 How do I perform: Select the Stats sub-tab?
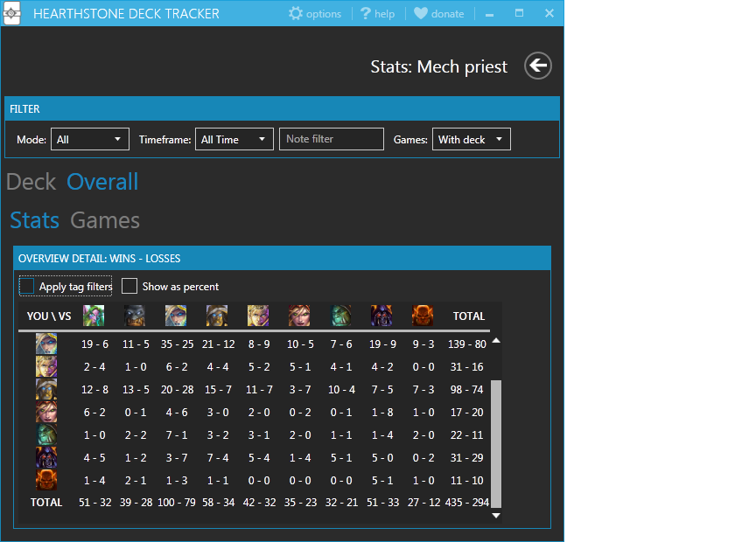point(35,220)
